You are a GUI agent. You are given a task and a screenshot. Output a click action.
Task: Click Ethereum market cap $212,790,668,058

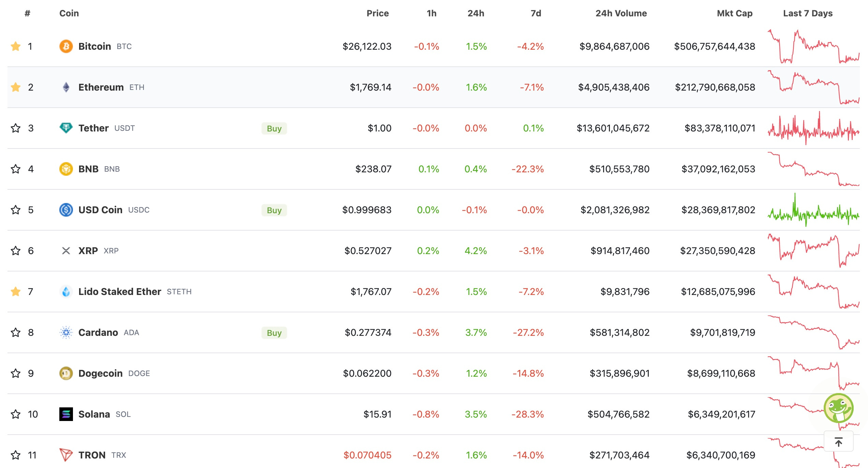click(715, 87)
